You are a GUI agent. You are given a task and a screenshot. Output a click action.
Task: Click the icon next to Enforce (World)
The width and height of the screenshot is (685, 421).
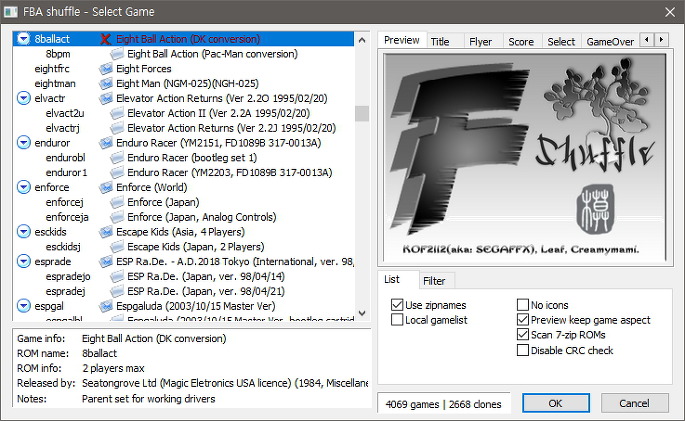tap(106, 187)
